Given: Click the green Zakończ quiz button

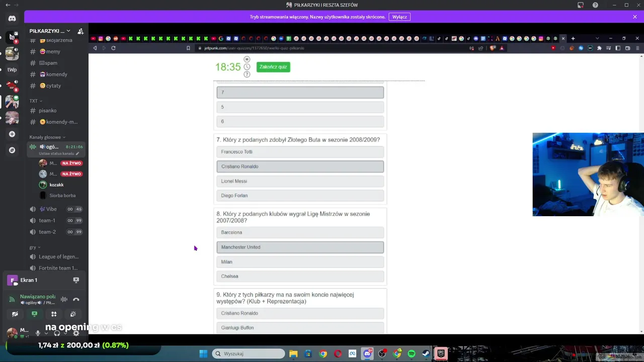Looking at the screenshot, I should pos(273,67).
